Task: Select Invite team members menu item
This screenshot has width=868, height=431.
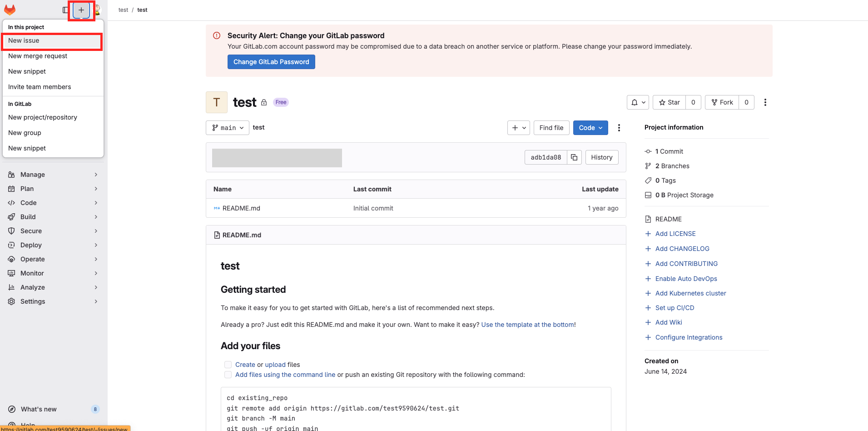Action: click(53, 87)
